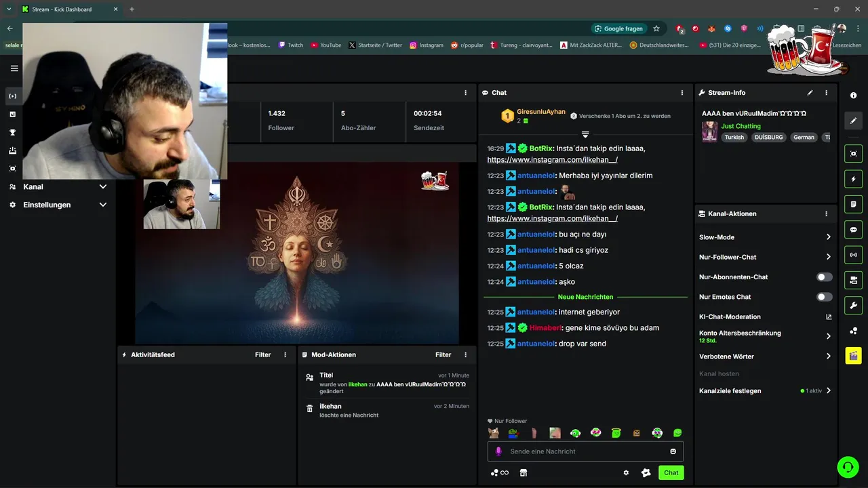Click the DUISBURG tag in Stream-Info
This screenshot has height=488, width=868.
(768, 137)
